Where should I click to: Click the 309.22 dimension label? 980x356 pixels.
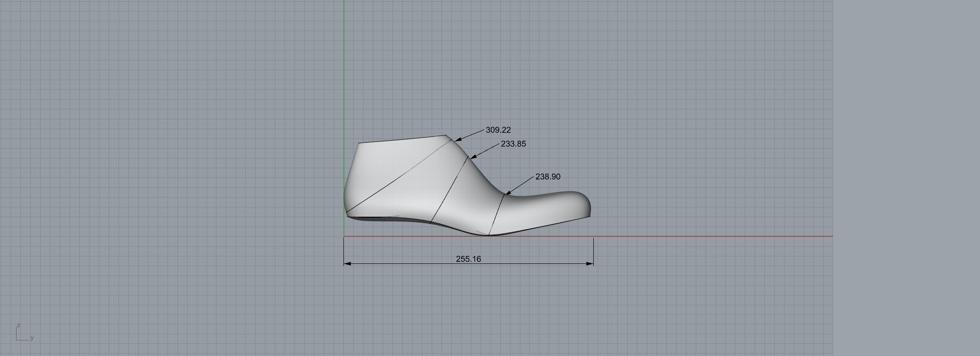pos(498,130)
